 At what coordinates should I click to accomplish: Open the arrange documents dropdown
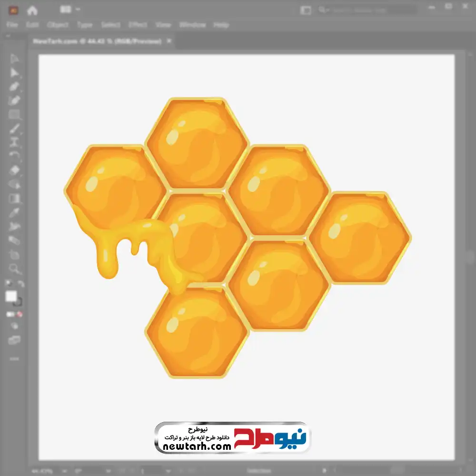coord(70,10)
